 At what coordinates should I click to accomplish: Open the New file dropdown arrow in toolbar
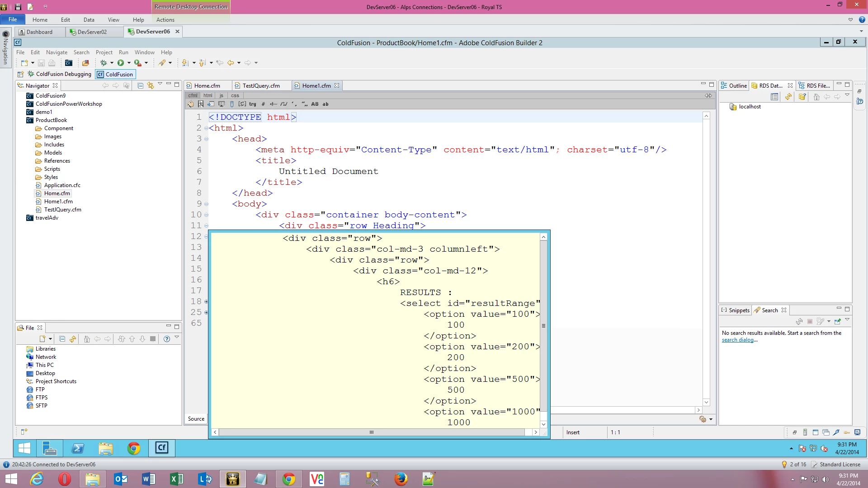[x=33, y=63]
